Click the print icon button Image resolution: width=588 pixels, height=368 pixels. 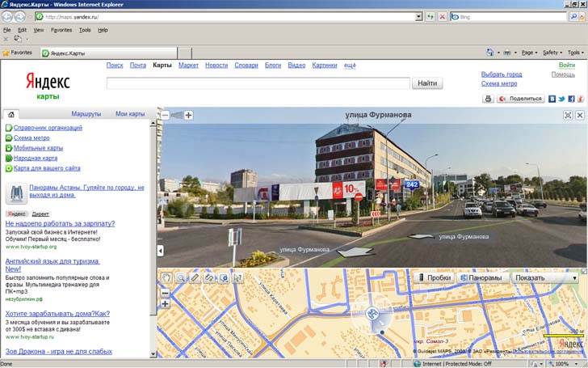[x=488, y=99]
